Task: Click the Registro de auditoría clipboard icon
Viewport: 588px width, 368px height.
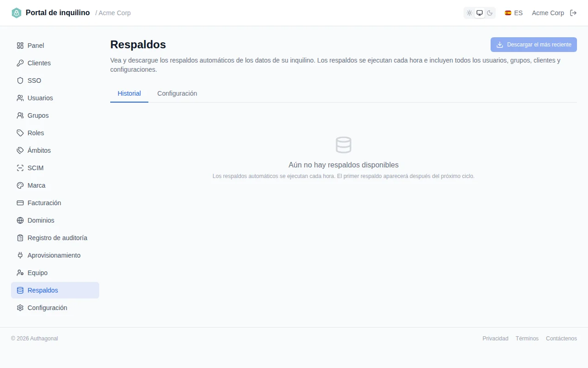Action: [x=20, y=238]
